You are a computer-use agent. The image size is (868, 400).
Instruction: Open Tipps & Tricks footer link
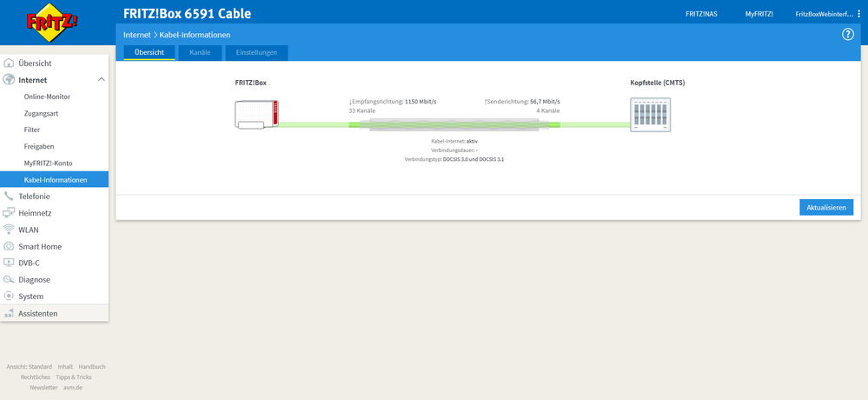click(x=74, y=377)
